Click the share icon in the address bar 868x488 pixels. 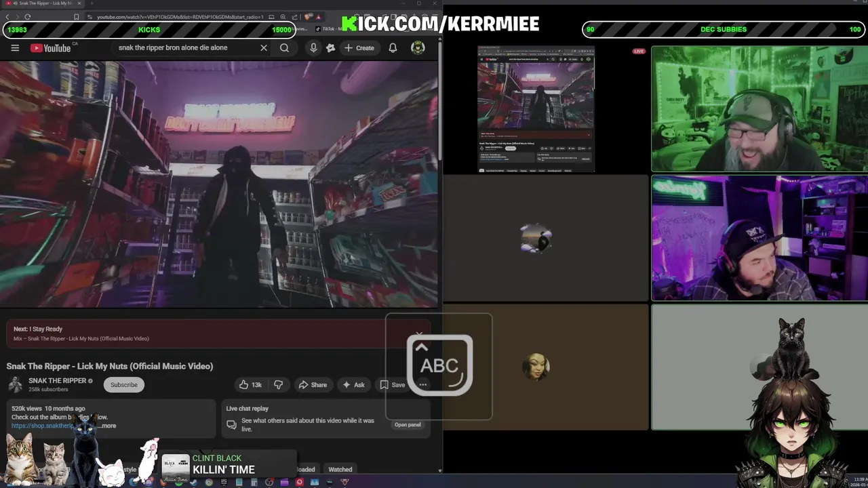pyautogui.click(x=294, y=17)
